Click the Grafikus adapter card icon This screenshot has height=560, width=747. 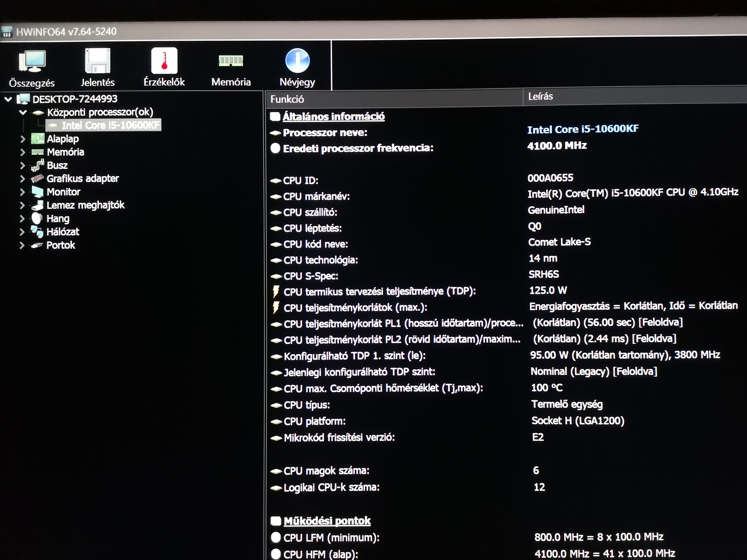38,179
